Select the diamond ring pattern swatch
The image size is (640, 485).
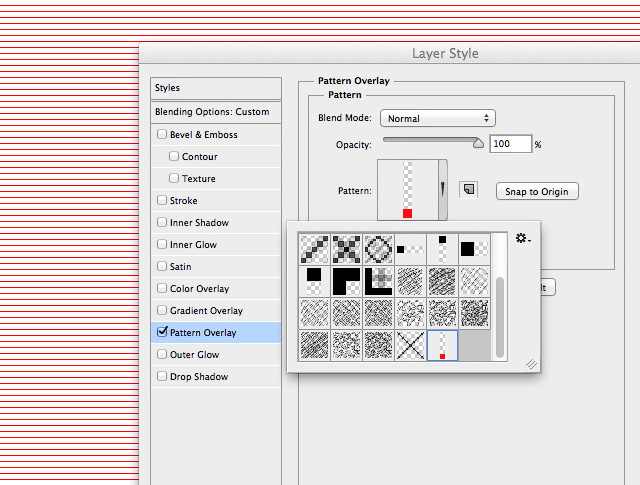378,249
